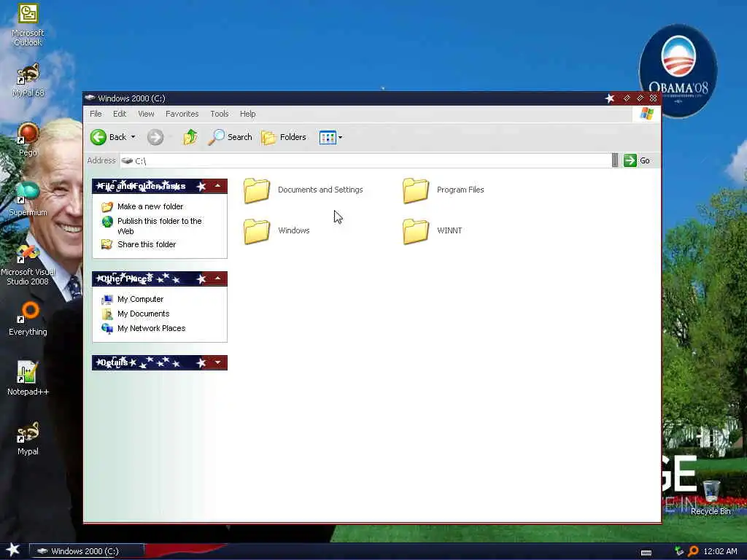Collapse the Other Places panel
This screenshot has height=560, width=747.
(x=217, y=279)
